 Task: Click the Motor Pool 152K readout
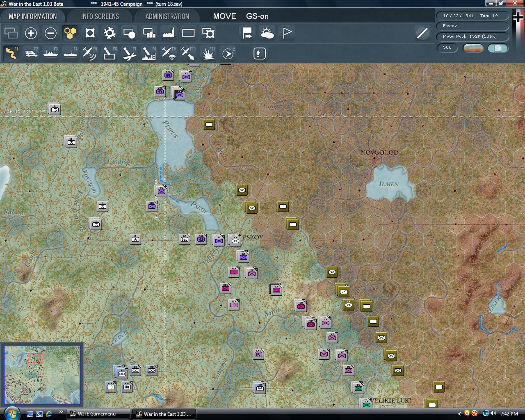click(x=472, y=37)
